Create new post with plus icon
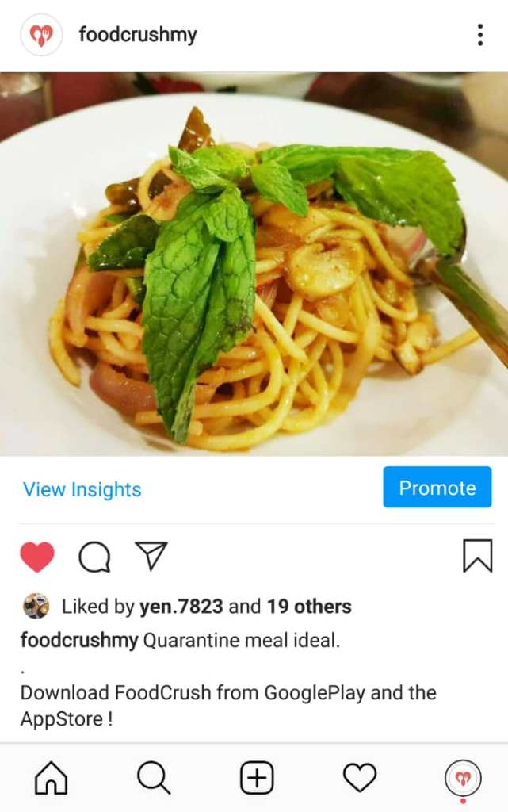Screen dimensions: 508x812 (x=257, y=777)
